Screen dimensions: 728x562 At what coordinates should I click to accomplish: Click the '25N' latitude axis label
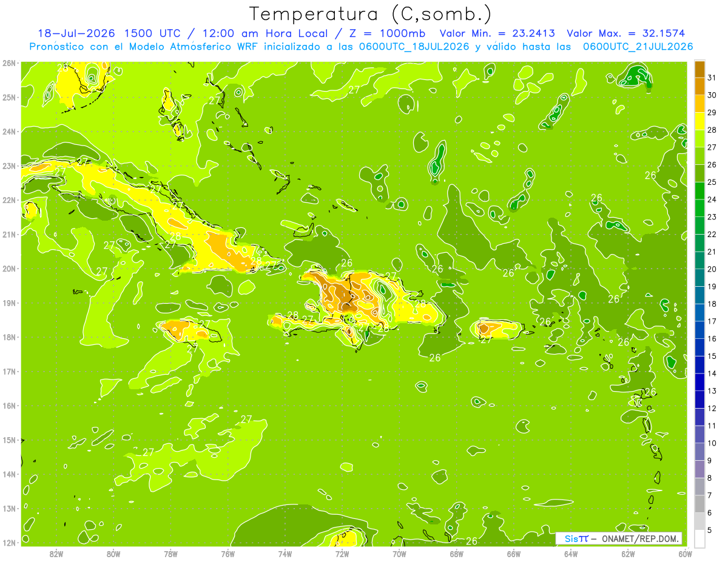click(x=9, y=97)
